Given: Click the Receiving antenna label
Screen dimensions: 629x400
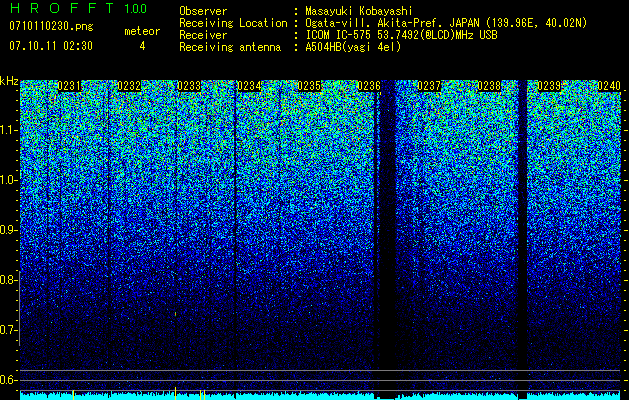Looking at the screenshot, I should pyautogui.click(x=230, y=47).
